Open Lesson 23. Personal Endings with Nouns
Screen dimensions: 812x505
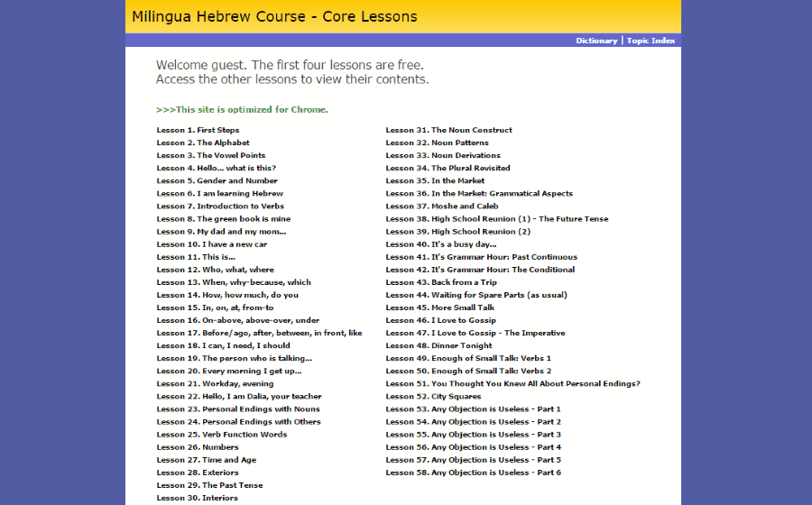pos(238,409)
